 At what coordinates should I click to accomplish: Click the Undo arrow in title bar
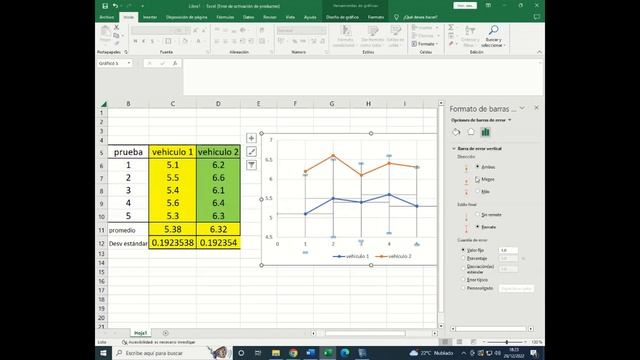click(116, 6)
